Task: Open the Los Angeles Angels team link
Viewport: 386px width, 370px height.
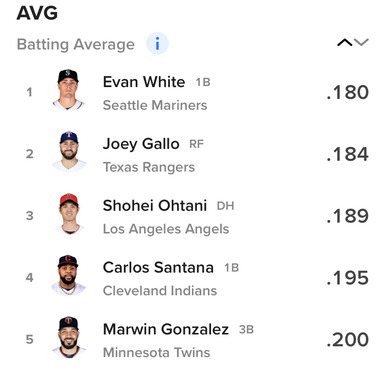Action: click(166, 229)
